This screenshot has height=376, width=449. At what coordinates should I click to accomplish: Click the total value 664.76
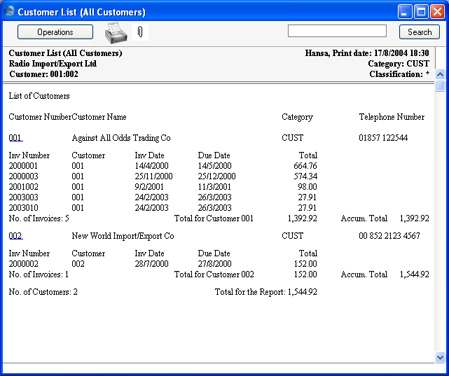(305, 166)
